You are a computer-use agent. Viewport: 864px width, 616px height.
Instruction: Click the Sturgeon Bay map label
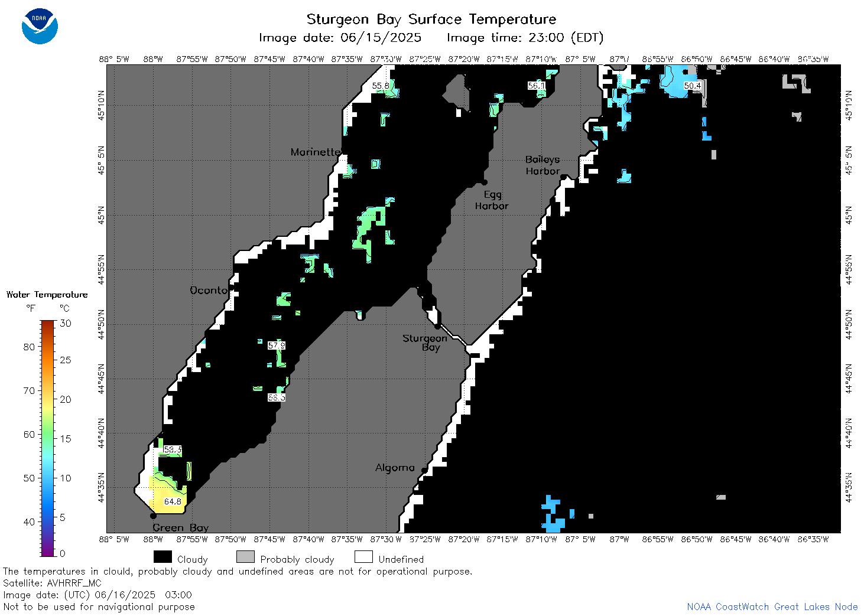click(425, 343)
